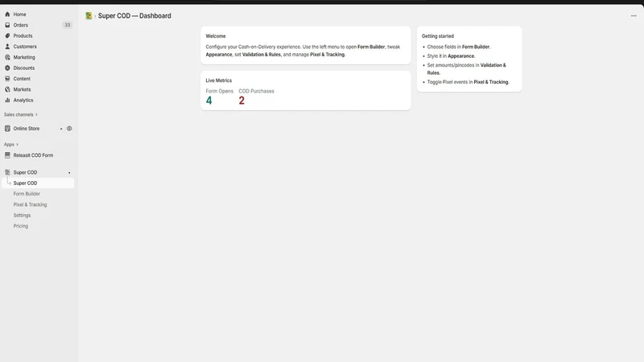Open Online Store sales channel
The width and height of the screenshot is (644, 362).
[27, 129]
